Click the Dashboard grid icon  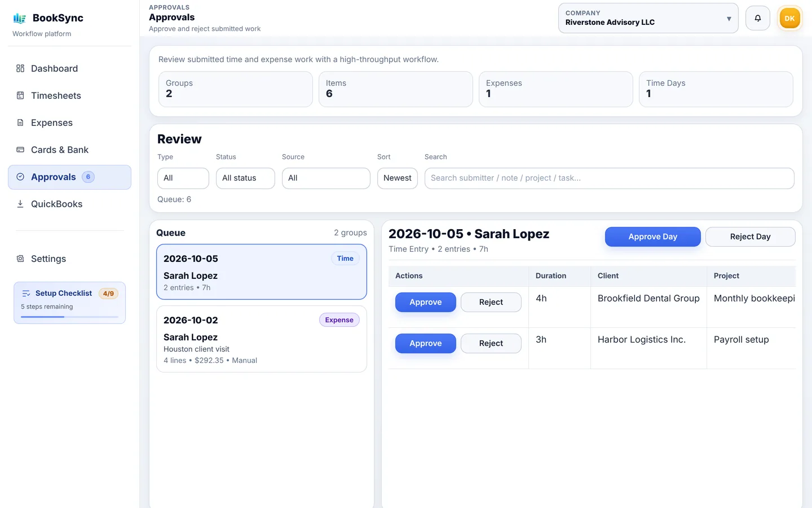[x=20, y=68]
